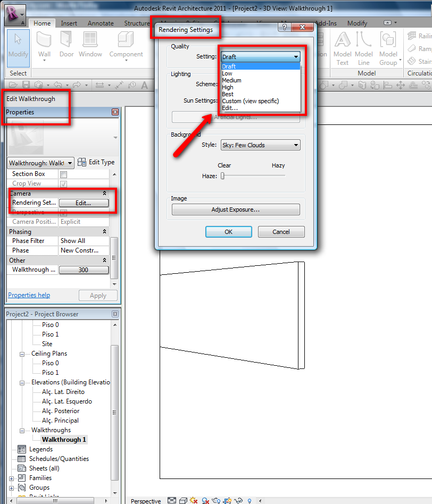Click the Detail Level icon in view control bar
Viewport: 432px width, 504px height.
pos(172,500)
